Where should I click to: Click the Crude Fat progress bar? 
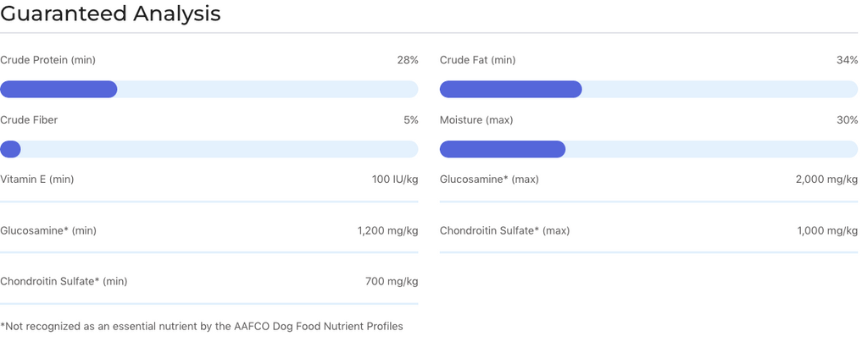point(648,90)
